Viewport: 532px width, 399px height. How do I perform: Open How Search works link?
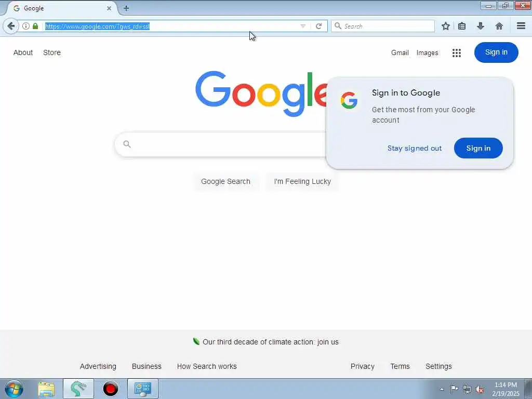click(207, 366)
